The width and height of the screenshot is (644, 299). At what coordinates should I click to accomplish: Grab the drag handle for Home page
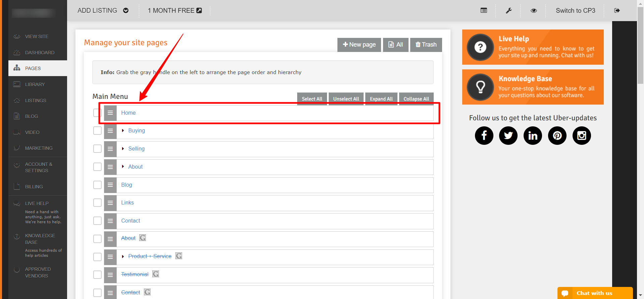pyautogui.click(x=110, y=113)
